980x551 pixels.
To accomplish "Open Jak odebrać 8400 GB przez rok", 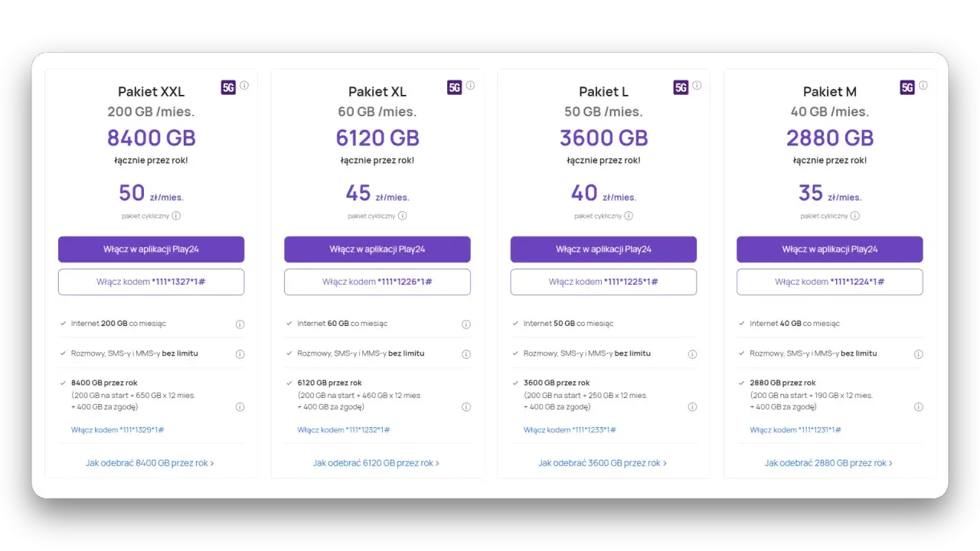I will (x=150, y=463).
